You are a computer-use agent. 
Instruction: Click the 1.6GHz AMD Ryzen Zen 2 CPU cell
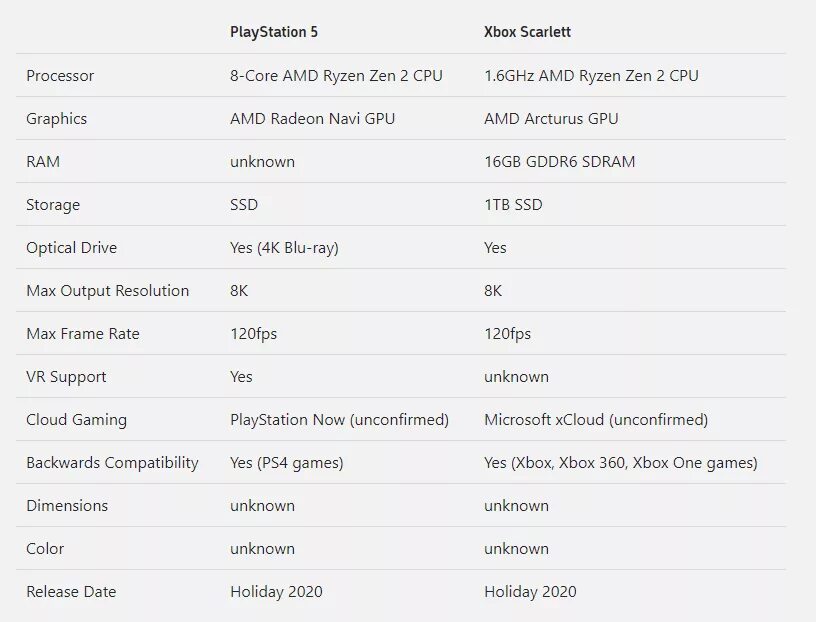pos(591,75)
